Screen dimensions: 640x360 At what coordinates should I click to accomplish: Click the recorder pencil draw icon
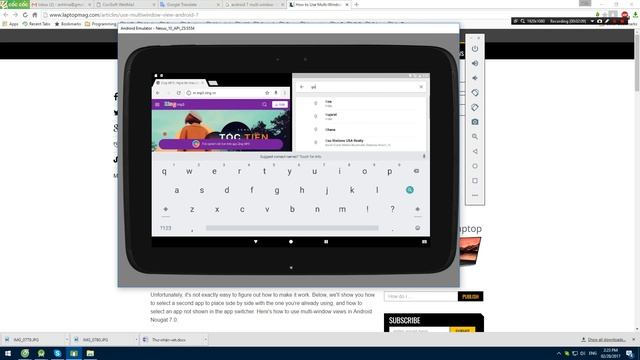(x=607, y=21)
